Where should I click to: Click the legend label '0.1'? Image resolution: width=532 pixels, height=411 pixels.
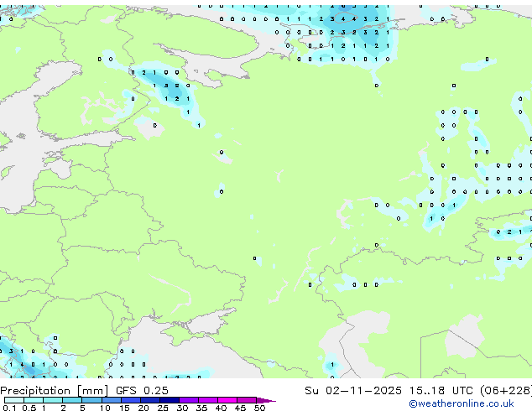point(9,408)
